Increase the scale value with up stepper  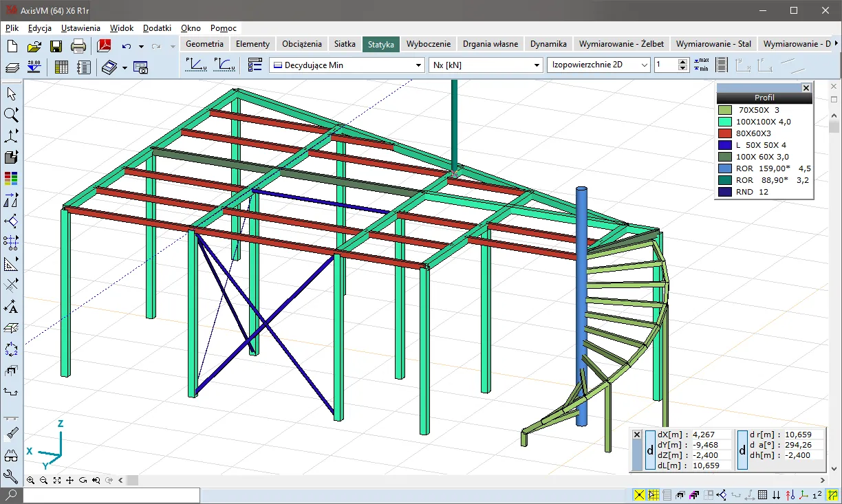(x=682, y=62)
